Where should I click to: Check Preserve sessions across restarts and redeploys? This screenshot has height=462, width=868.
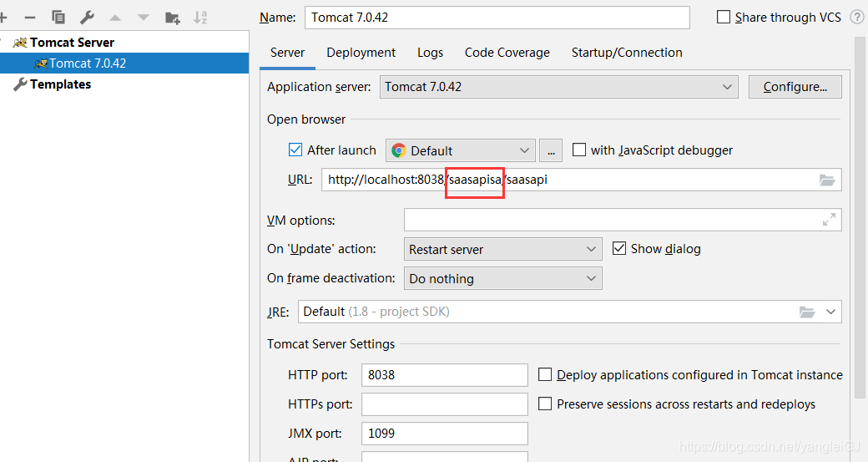pos(545,404)
